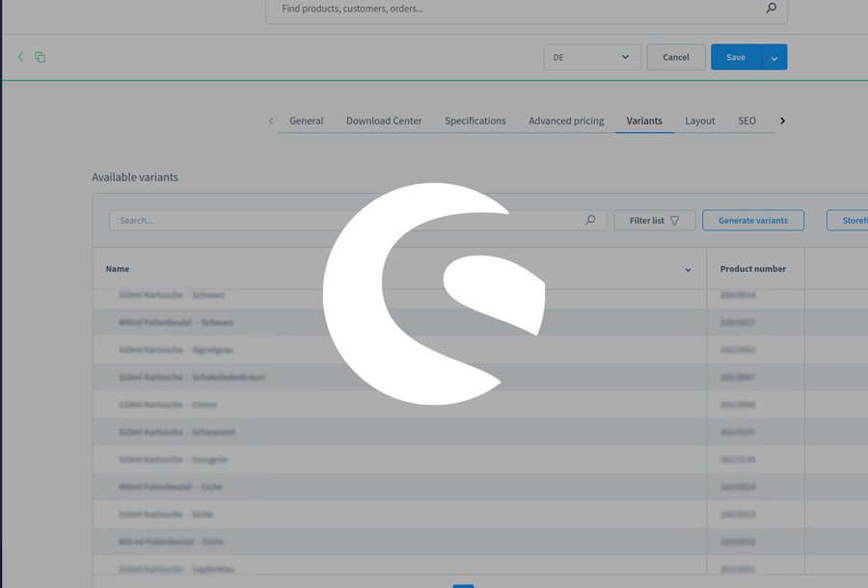Click the magnifier in the global search bar

(770, 9)
